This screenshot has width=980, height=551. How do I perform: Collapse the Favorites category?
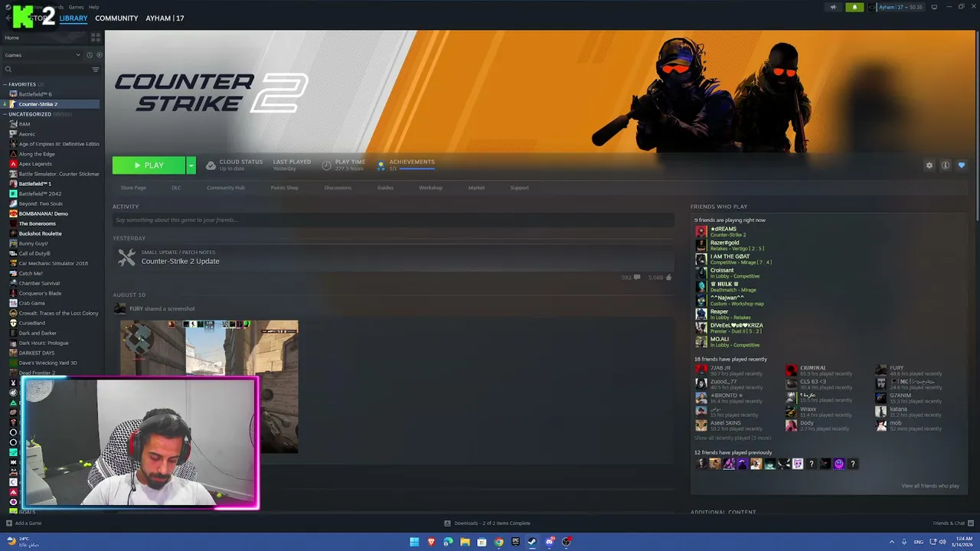tap(5, 84)
